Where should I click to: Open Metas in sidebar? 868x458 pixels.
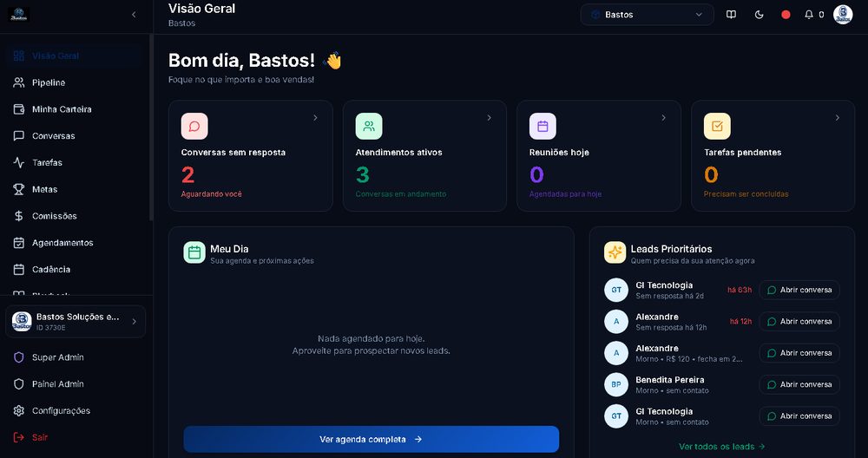pos(76,189)
